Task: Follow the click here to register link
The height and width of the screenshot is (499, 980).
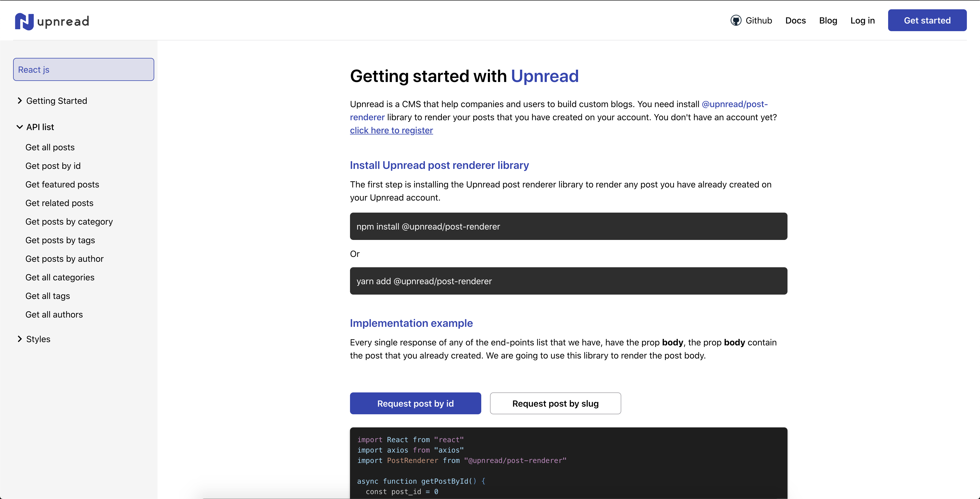Action: pos(391,130)
